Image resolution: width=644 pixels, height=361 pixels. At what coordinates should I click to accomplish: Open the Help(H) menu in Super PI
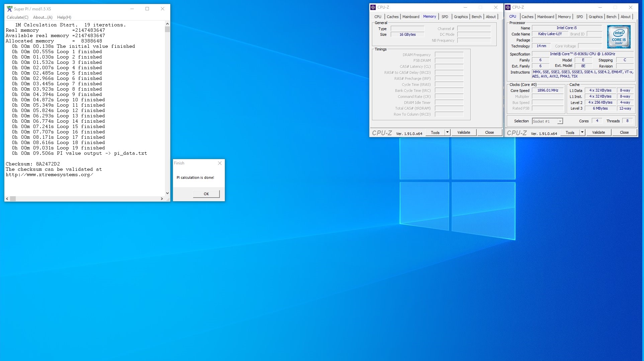[64, 17]
